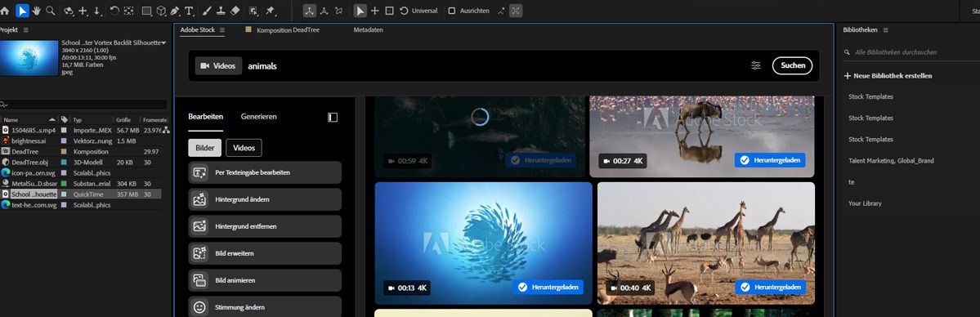The height and width of the screenshot is (317, 980).
Task: Click Heruntergeladen badge on 00:27 video
Action: coord(770,160)
